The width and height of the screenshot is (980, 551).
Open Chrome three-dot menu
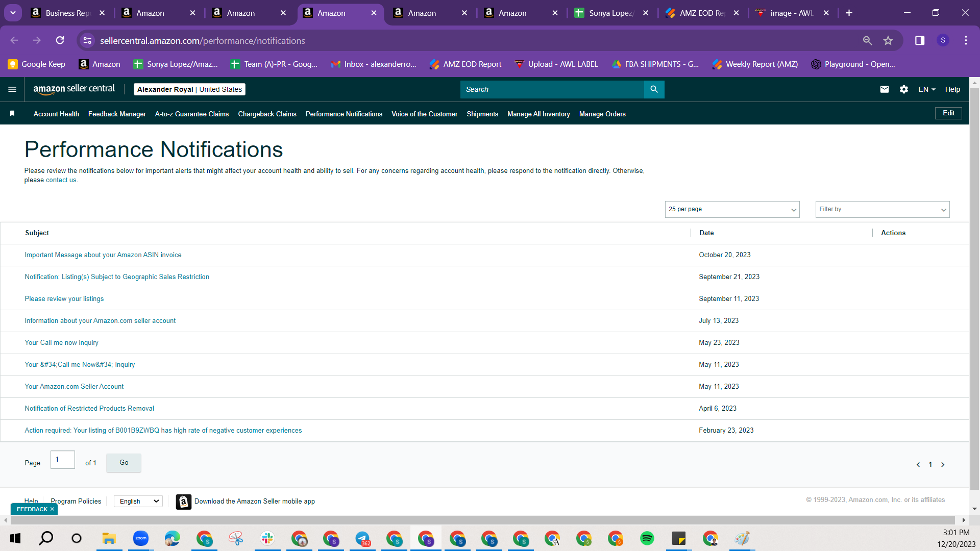click(x=966, y=40)
